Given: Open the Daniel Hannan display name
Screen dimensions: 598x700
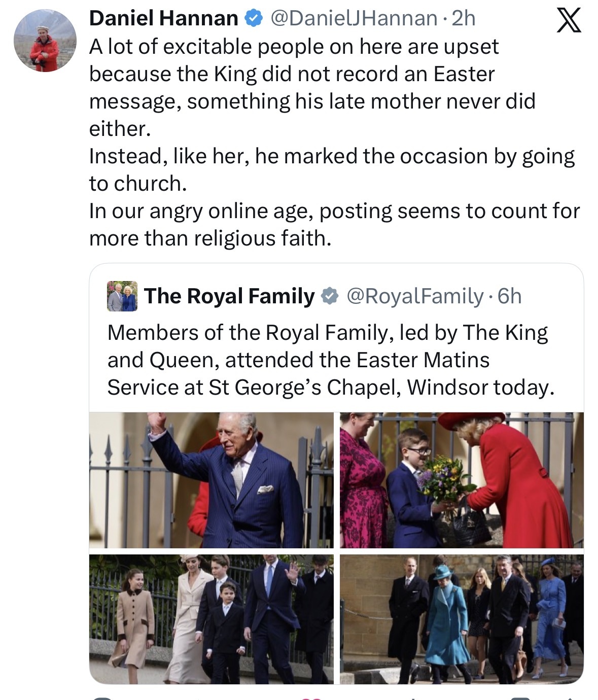Looking at the screenshot, I should [163, 19].
